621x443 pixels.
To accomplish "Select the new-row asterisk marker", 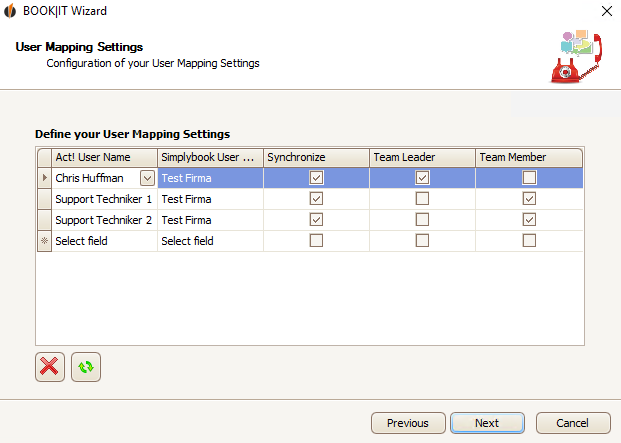I will pyautogui.click(x=44, y=241).
